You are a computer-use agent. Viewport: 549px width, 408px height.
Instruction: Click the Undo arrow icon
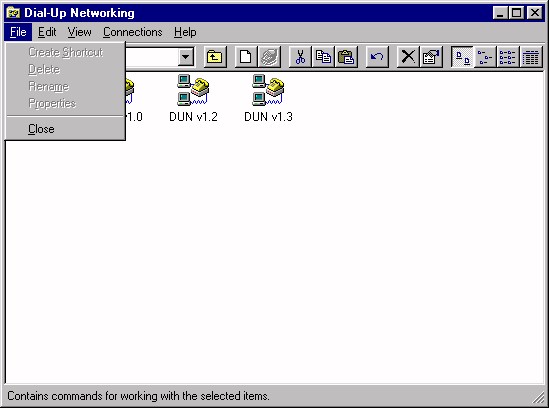(x=377, y=57)
